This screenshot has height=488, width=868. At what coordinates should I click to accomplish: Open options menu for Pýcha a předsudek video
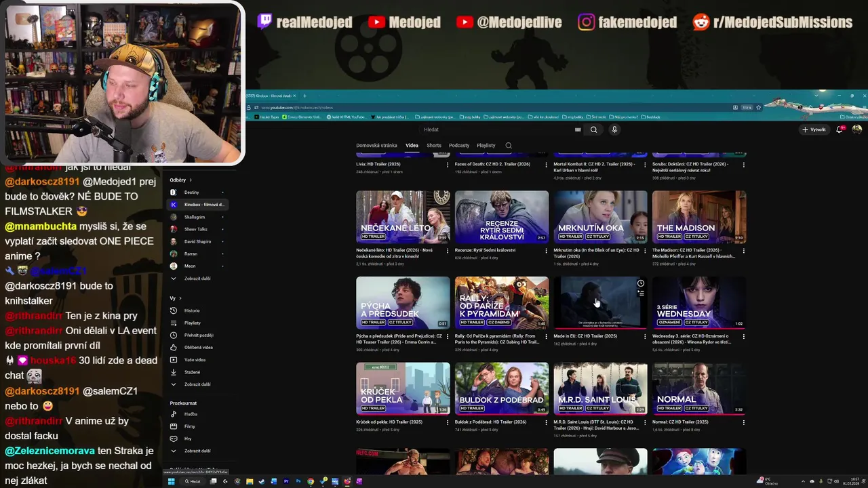coord(447,336)
